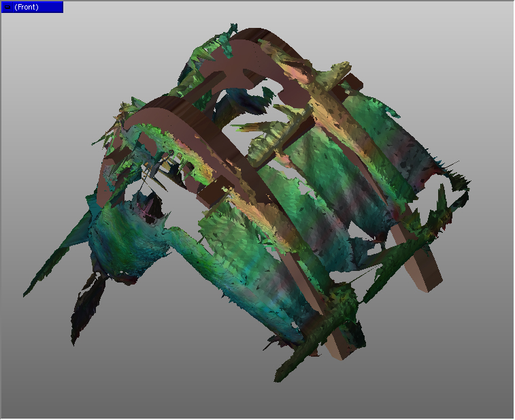Select the short brown beam stub mid-model
This screenshot has height=420, width=515.
211,197
